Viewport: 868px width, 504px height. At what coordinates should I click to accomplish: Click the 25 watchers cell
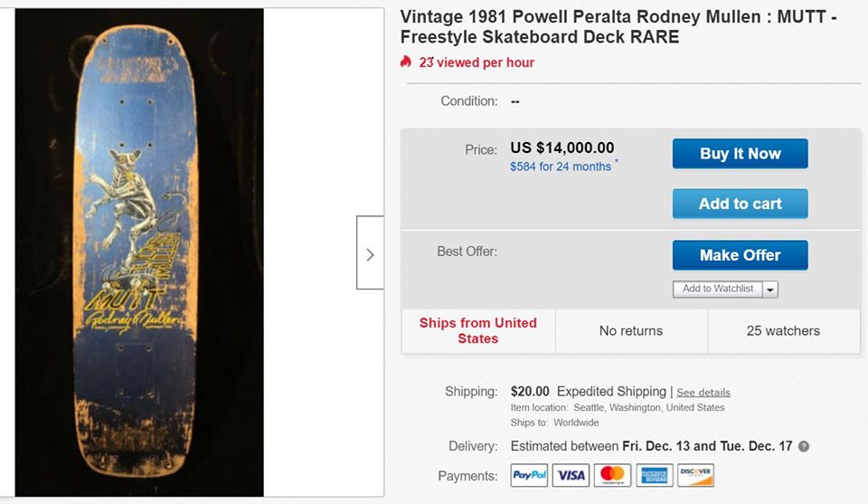(x=783, y=331)
